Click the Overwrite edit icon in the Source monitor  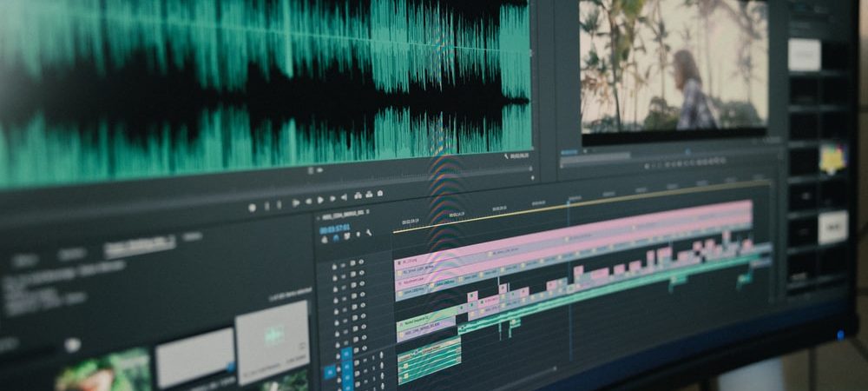click(x=369, y=195)
